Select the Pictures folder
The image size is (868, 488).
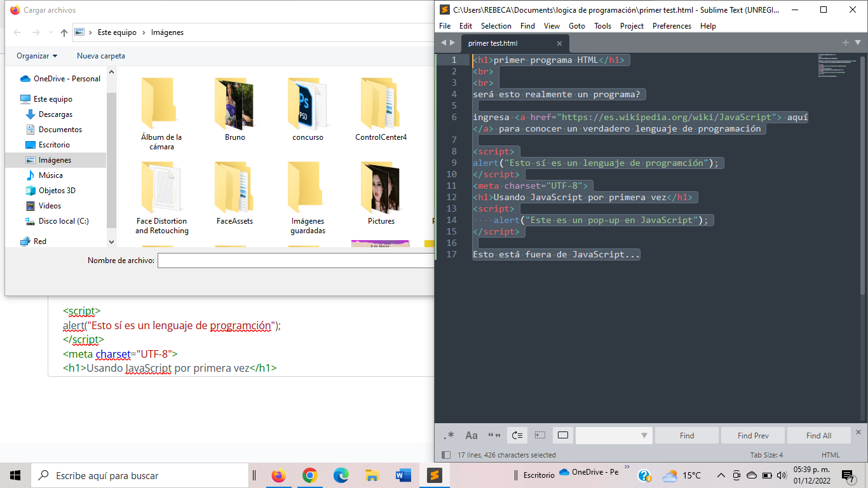click(x=381, y=193)
